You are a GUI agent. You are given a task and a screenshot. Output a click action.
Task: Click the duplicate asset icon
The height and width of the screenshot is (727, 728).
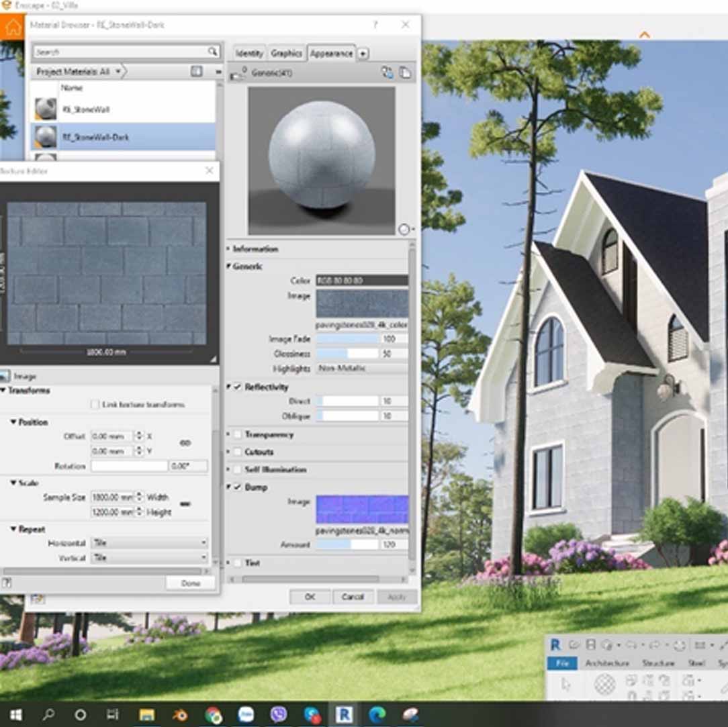(x=405, y=73)
